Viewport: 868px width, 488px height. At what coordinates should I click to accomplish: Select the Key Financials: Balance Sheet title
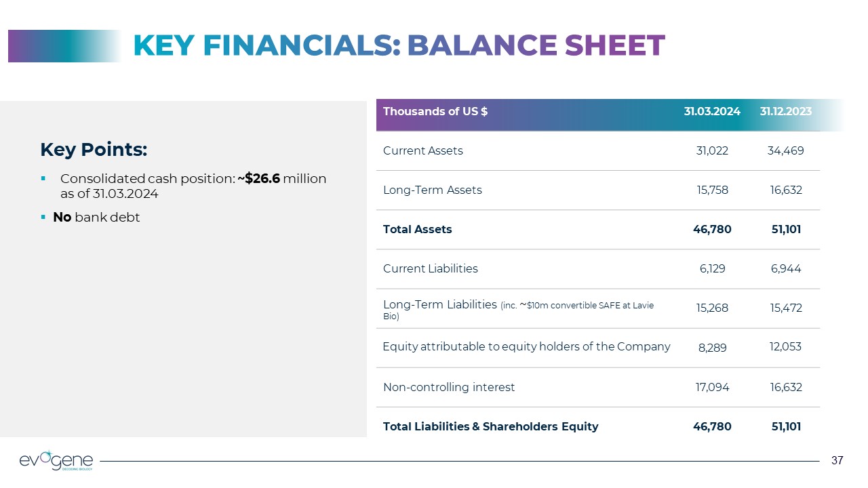pos(399,45)
